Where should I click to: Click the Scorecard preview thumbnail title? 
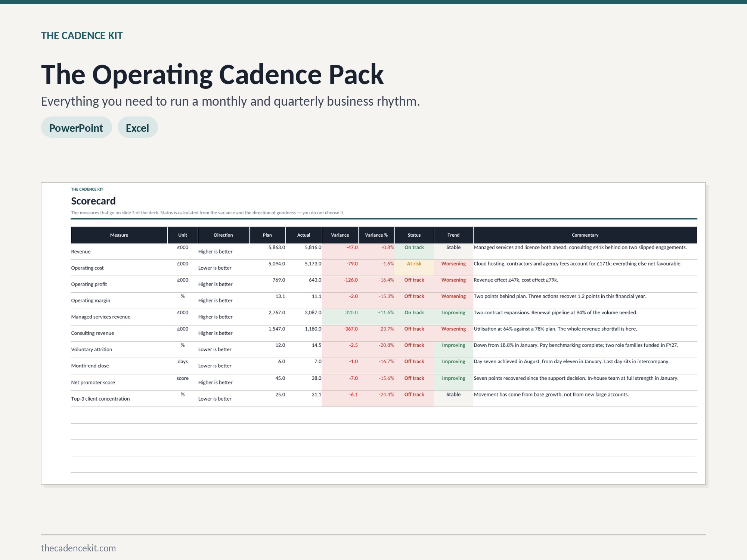[93, 201]
